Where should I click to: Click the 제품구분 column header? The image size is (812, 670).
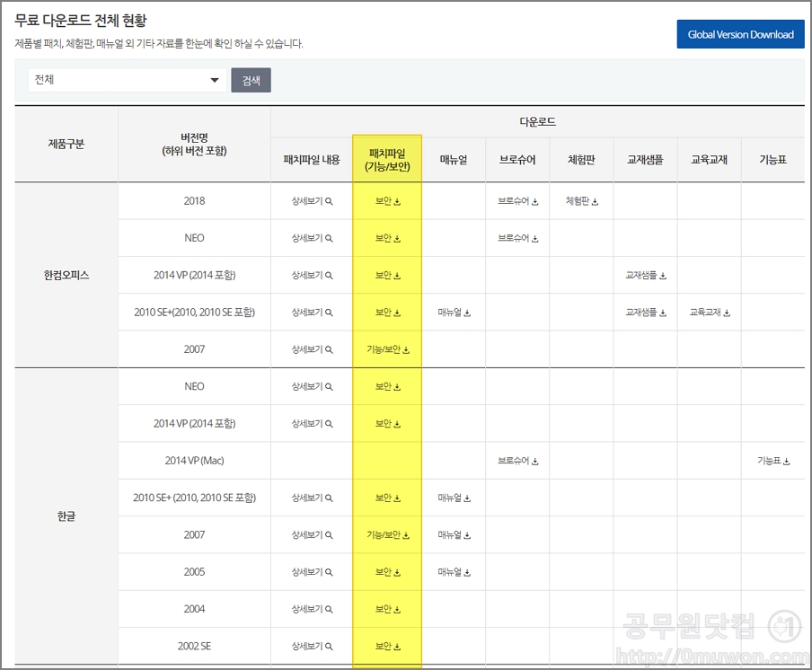[x=66, y=144]
